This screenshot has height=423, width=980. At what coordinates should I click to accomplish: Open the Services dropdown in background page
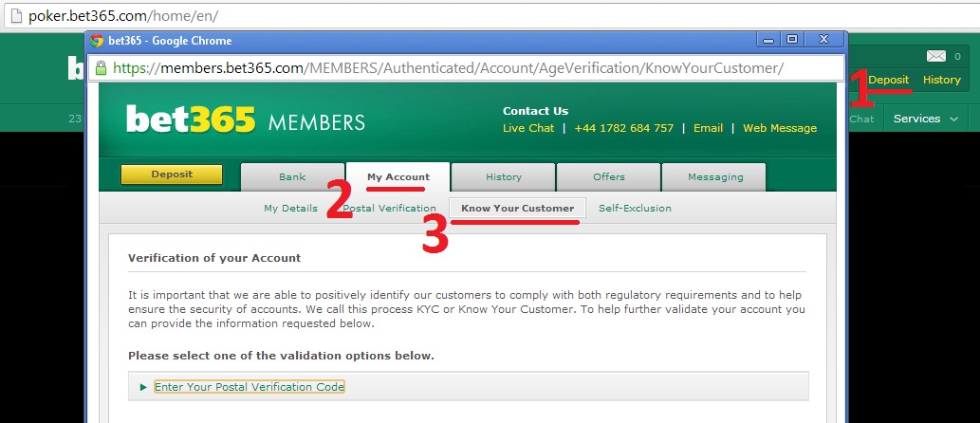click(x=926, y=119)
